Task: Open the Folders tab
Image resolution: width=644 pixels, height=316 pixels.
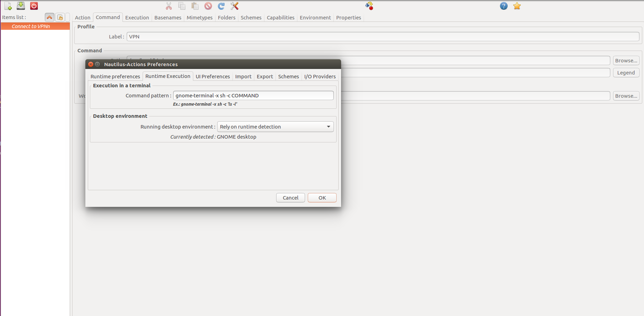Action: 227,18
